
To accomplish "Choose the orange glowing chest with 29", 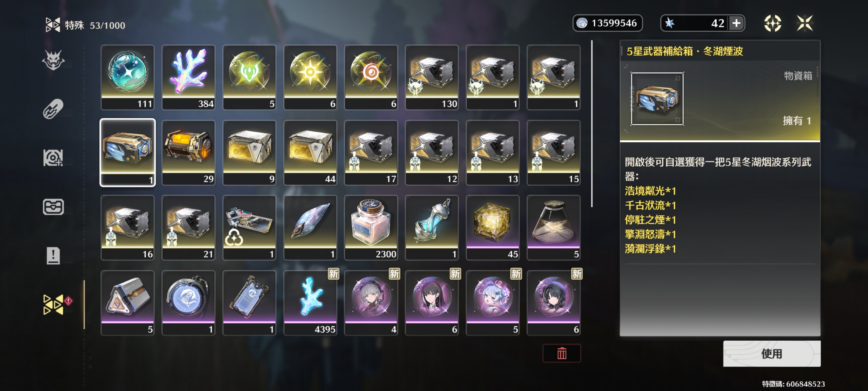I will coord(189,153).
